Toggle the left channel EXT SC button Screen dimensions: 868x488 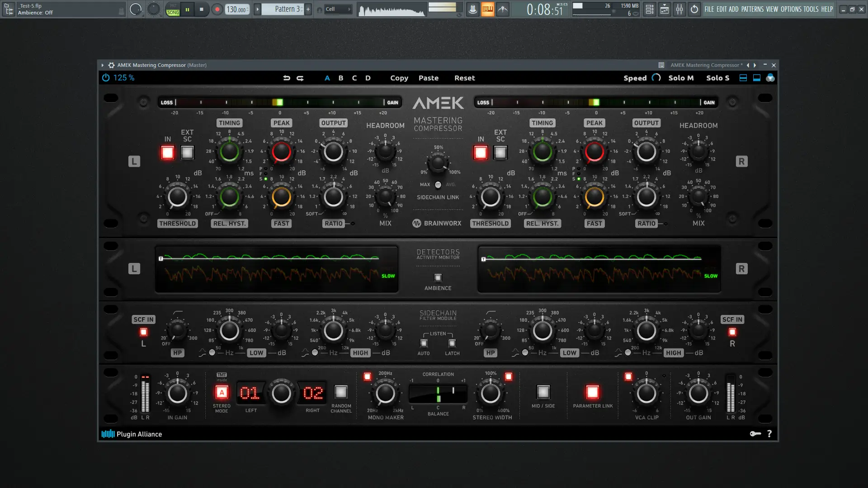pos(187,153)
